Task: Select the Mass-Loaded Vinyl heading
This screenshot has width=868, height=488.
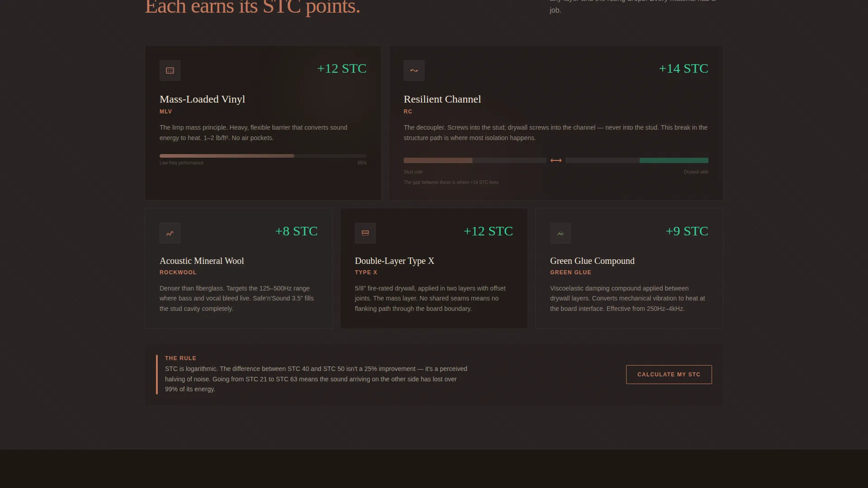Action: click(x=203, y=99)
